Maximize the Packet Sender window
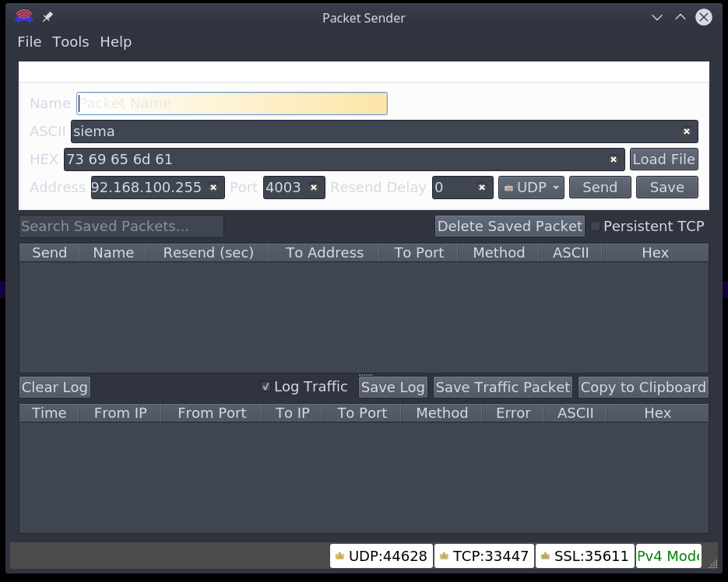This screenshot has width=728, height=582. pyautogui.click(x=681, y=18)
